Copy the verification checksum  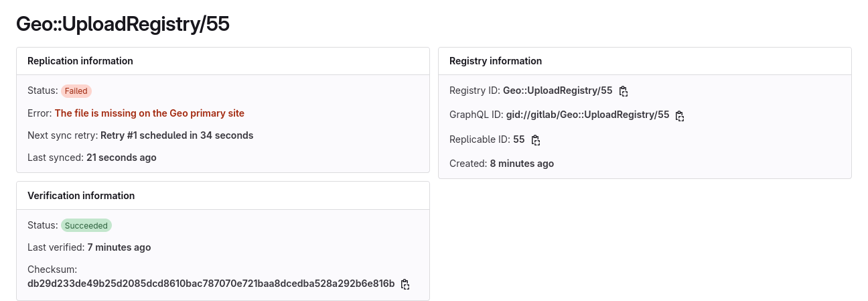pos(405,284)
